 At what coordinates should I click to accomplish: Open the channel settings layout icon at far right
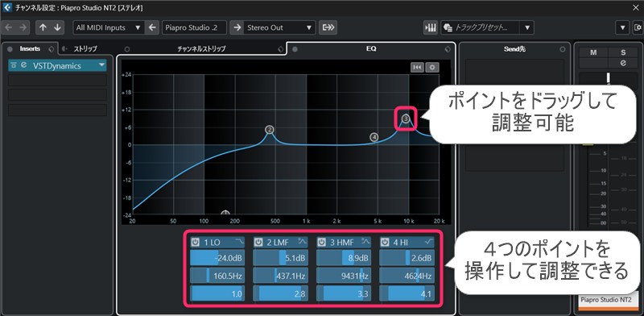point(638,27)
